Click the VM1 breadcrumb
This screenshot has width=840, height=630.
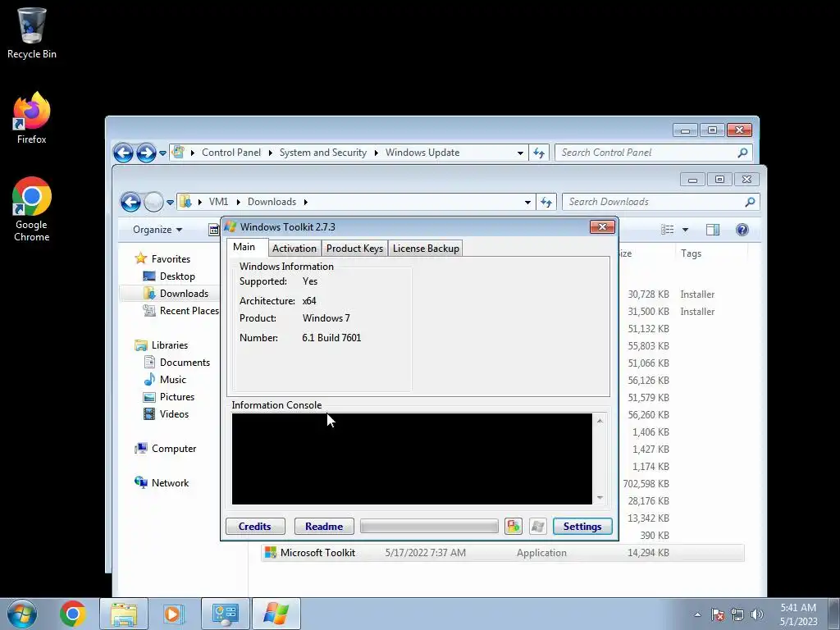pos(218,202)
